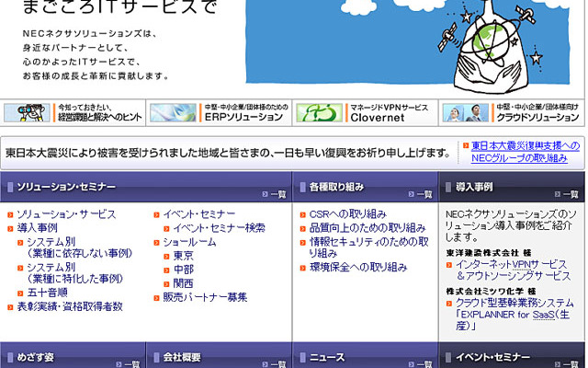This screenshot has width=588, height=368.
Task: Open the ソリューション・サービス link
Action: tap(66, 214)
